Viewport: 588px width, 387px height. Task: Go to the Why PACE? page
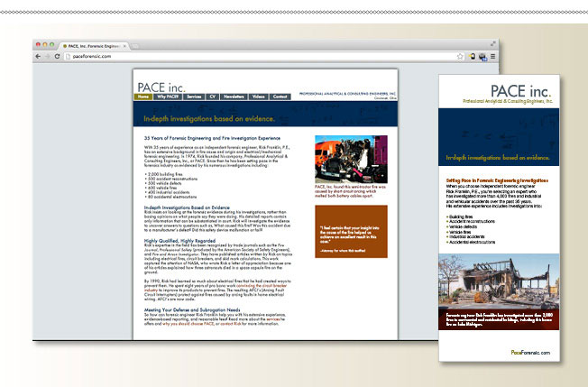click(167, 95)
